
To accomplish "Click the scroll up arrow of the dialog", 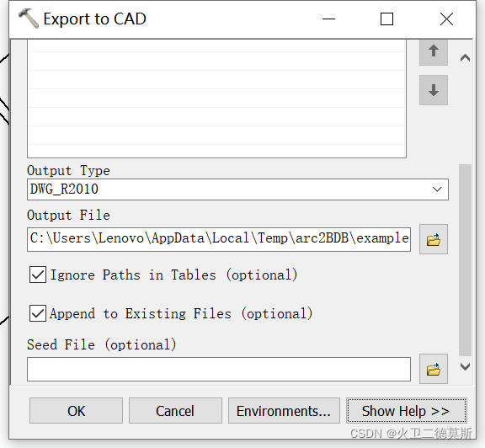I will (465, 58).
